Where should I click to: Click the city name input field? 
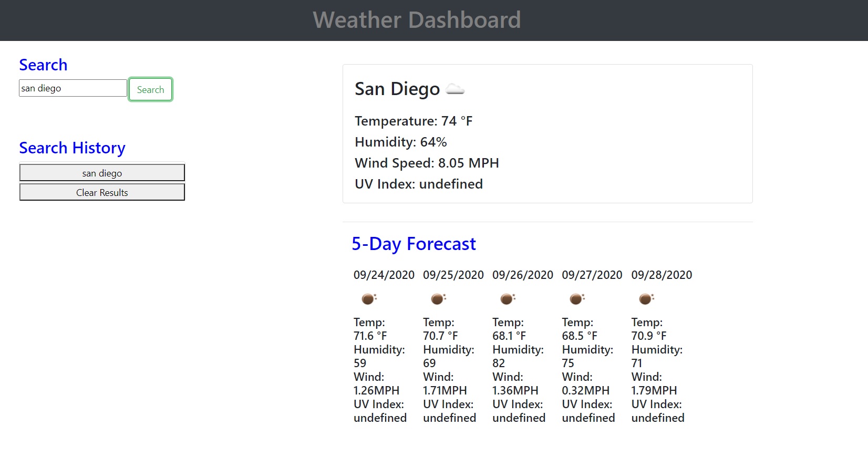[x=73, y=88]
